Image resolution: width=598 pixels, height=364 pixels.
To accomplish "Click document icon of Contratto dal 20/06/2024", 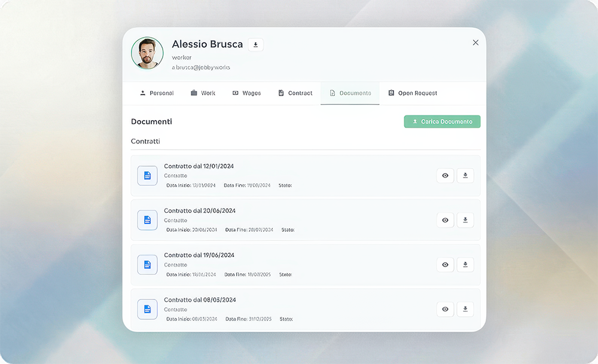I will (x=147, y=220).
